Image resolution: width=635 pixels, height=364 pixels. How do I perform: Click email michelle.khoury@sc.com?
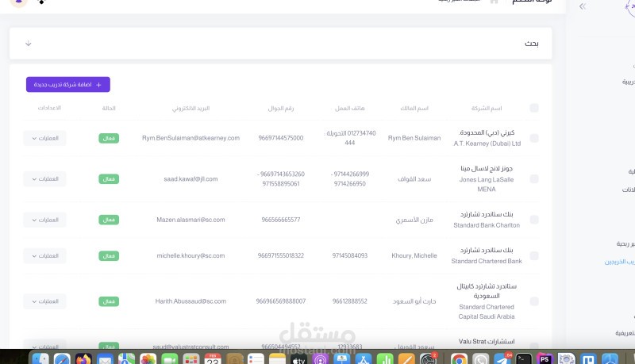click(190, 255)
